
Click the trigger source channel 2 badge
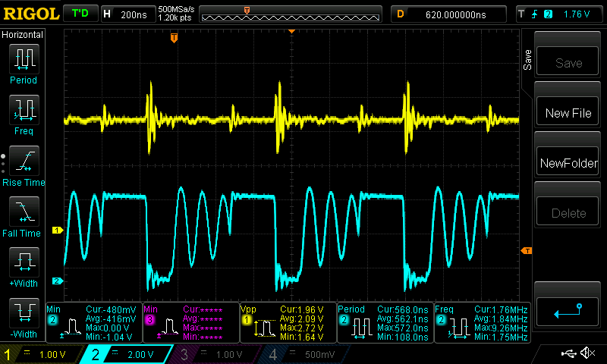tap(548, 14)
